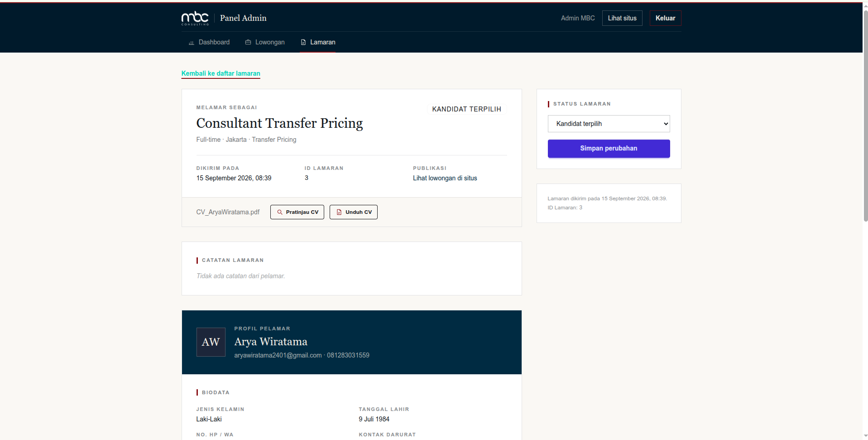This screenshot has width=868, height=440.
Task: Click the CV_AryaWiratama.pdf file name
Action: [228, 212]
